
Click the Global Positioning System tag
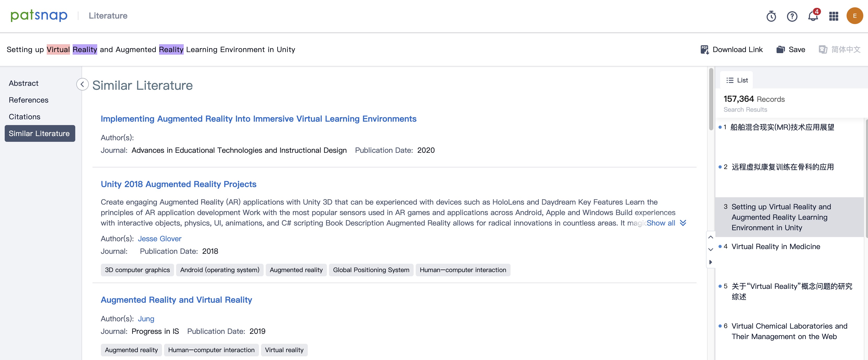tap(371, 270)
